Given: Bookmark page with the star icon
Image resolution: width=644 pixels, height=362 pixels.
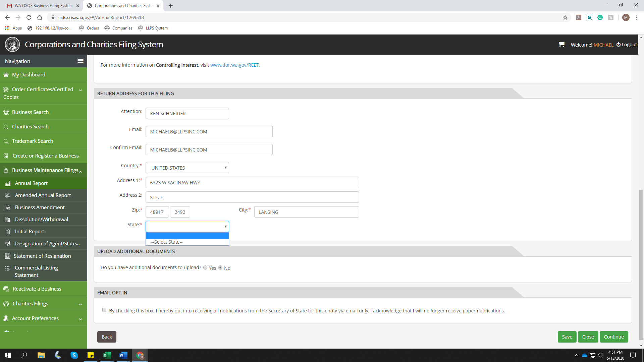Looking at the screenshot, I should pyautogui.click(x=565, y=17).
